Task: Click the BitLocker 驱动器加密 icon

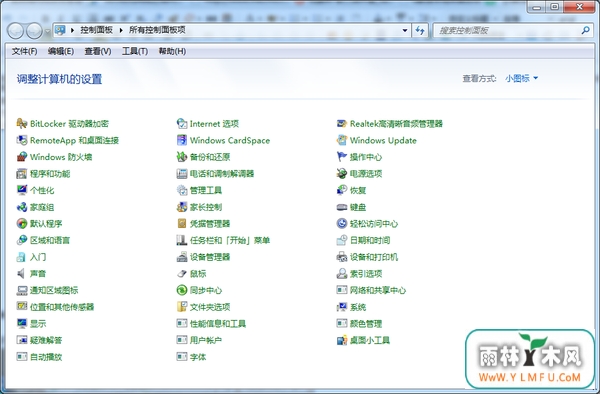Action: coord(22,124)
